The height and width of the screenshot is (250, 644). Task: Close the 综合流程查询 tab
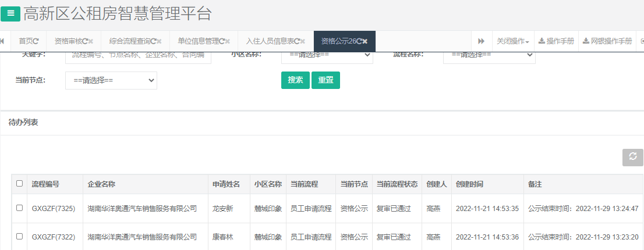coord(158,41)
